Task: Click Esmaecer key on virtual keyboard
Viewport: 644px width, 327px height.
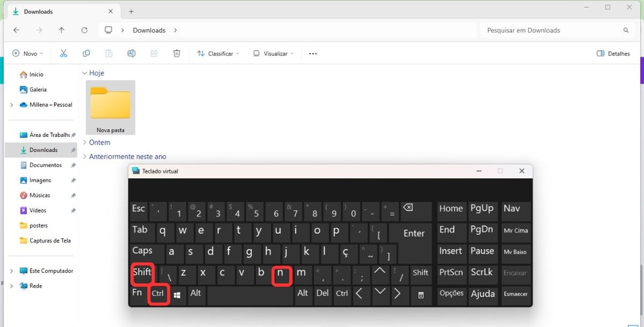Action: [x=516, y=296]
